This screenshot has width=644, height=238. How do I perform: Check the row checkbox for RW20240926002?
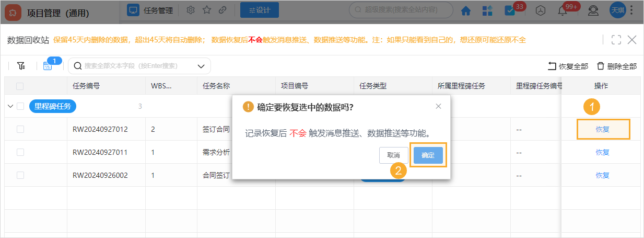[x=20, y=175]
